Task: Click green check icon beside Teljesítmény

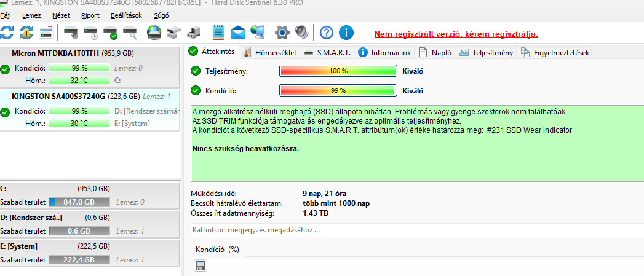Action: click(x=196, y=71)
